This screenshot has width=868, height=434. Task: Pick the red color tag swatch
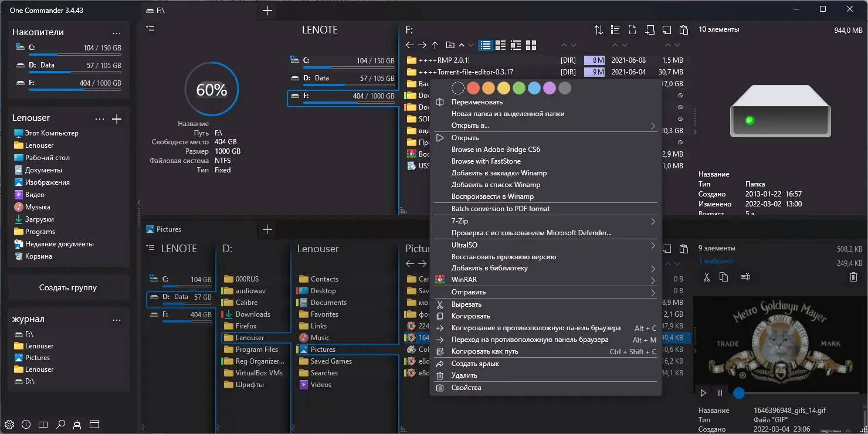[x=473, y=89]
